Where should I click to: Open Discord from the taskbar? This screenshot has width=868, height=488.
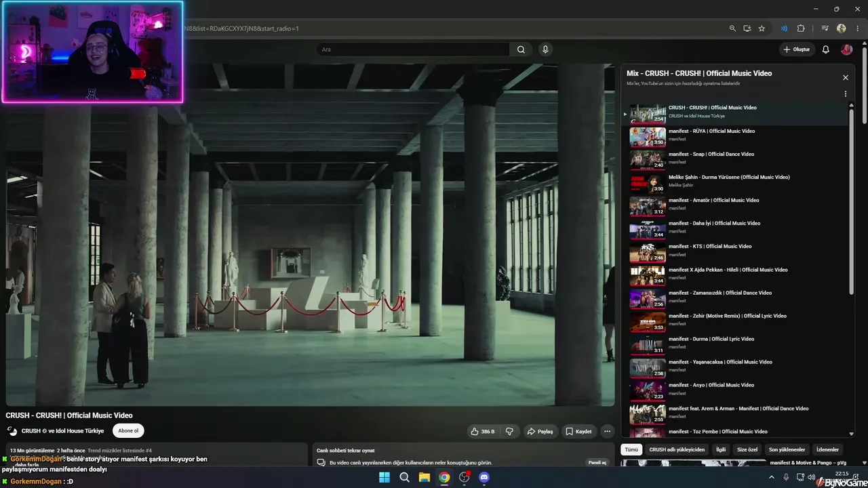484,477
